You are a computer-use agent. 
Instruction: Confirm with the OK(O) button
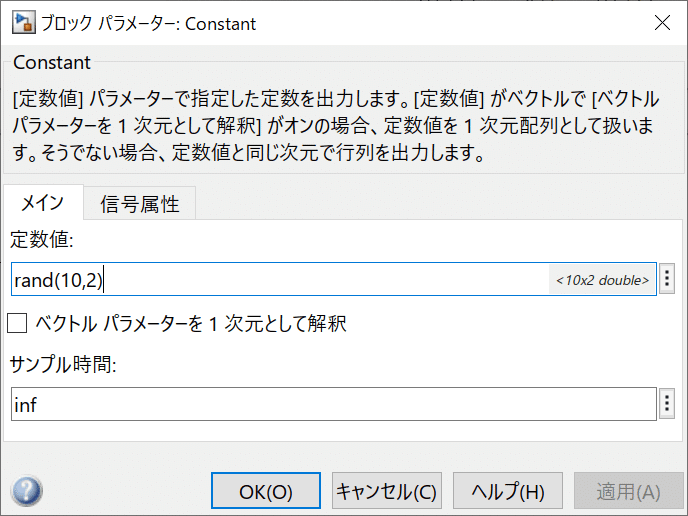(266, 491)
